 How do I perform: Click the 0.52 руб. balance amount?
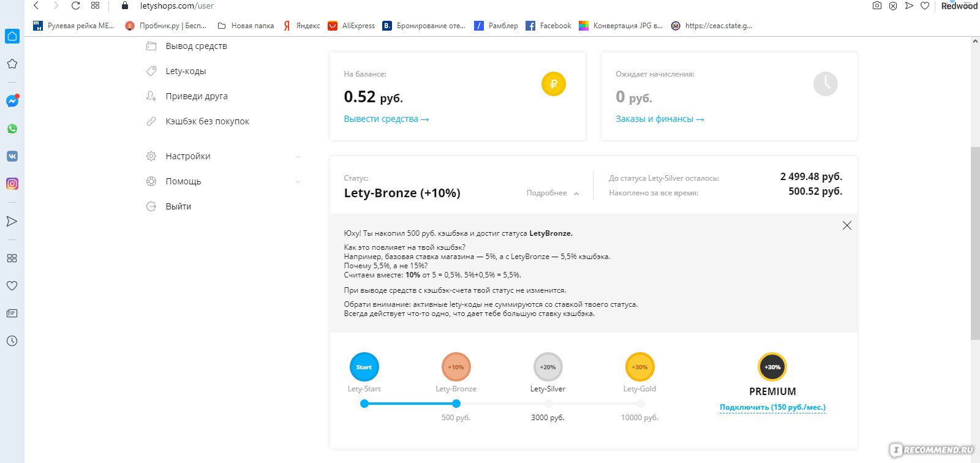(373, 97)
